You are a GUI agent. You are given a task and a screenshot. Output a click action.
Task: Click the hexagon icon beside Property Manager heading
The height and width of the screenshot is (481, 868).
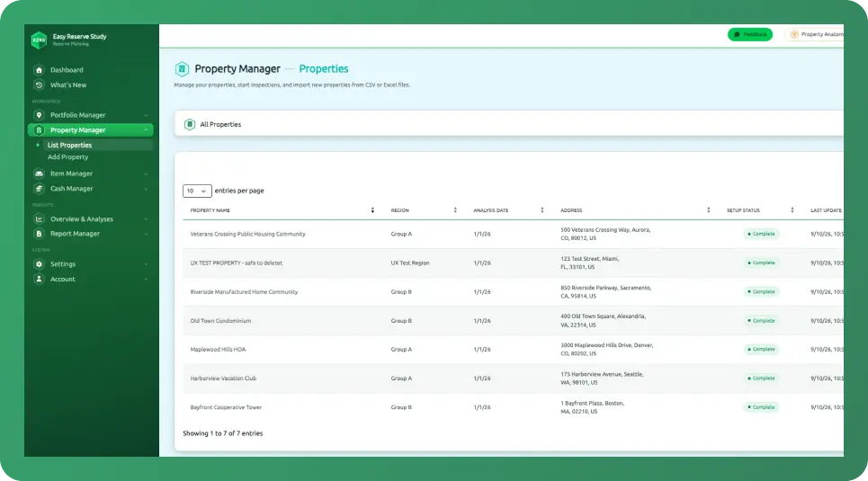click(182, 69)
